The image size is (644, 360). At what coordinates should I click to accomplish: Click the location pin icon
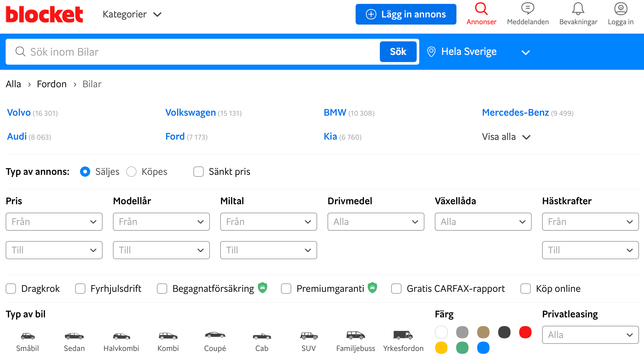click(431, 52)
